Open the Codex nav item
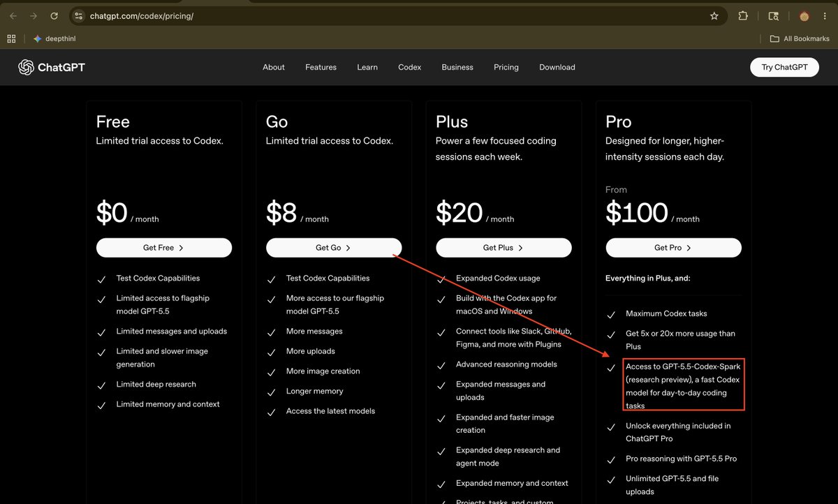This screenshot has width=838, height=504. [410, 67]
